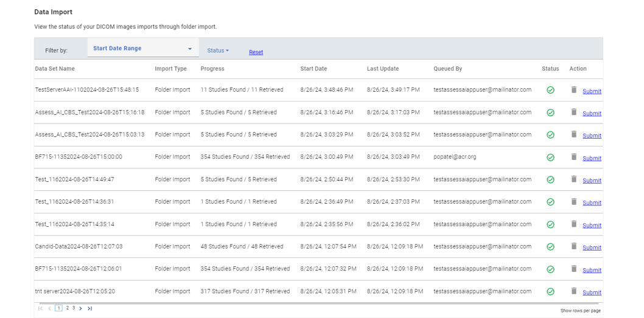Submit the Candid-Data data set

click(x=592, y=247)
